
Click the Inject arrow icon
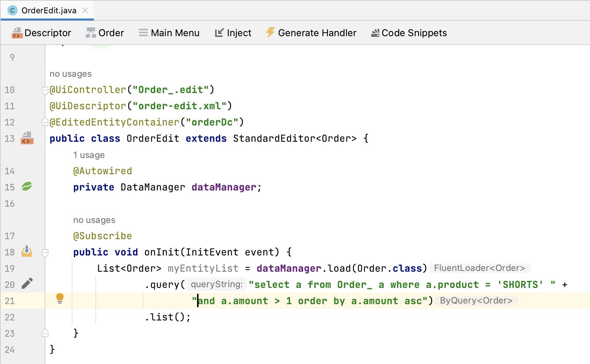pyautogui.click(x=219, y=33)
